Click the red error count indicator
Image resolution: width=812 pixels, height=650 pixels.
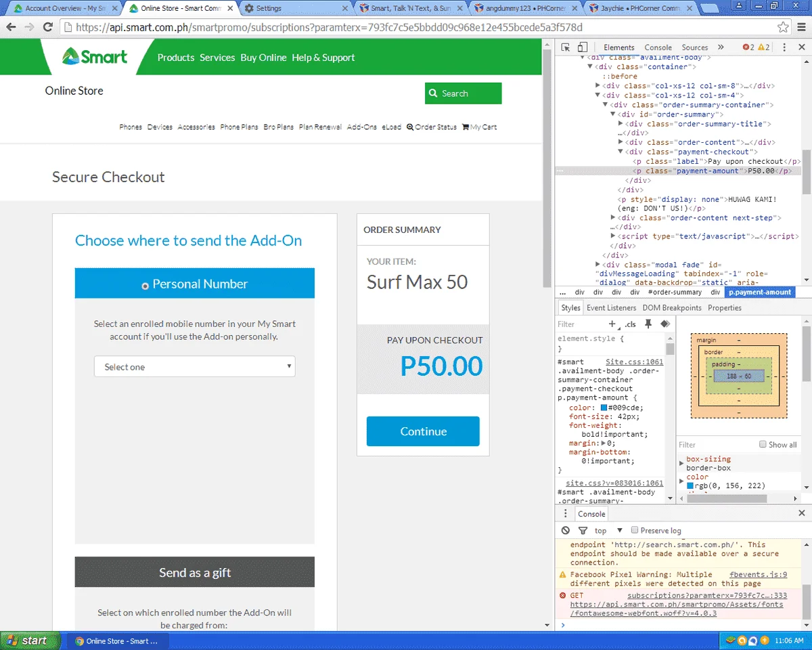pyautogui.click(x=748, y=47)
